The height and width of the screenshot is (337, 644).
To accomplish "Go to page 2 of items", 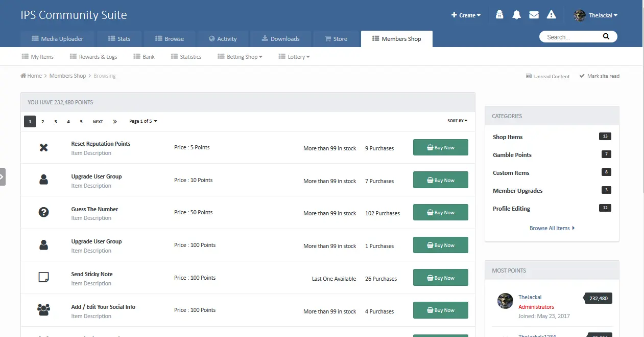I will tap(42, 122).
